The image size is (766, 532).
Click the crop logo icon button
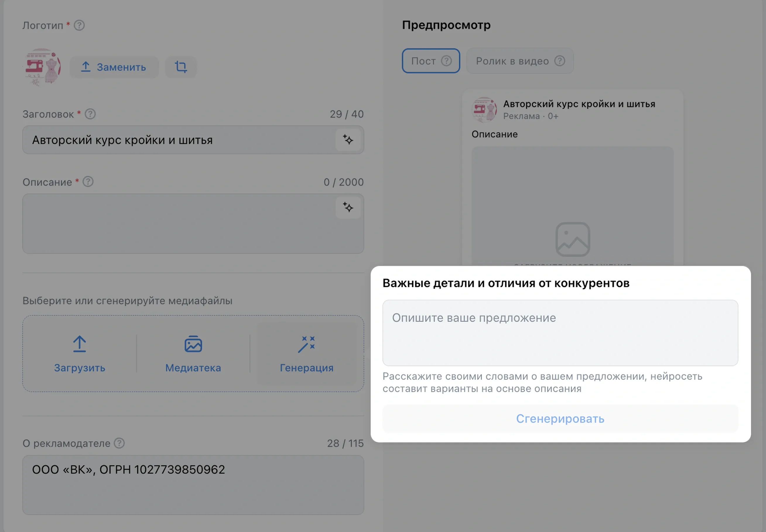point(181,67)
